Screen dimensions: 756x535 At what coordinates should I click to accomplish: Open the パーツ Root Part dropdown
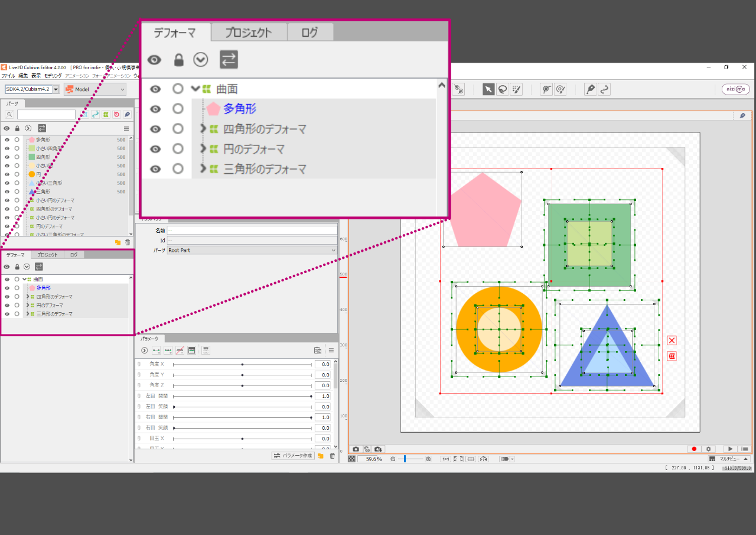pos(252,251)
